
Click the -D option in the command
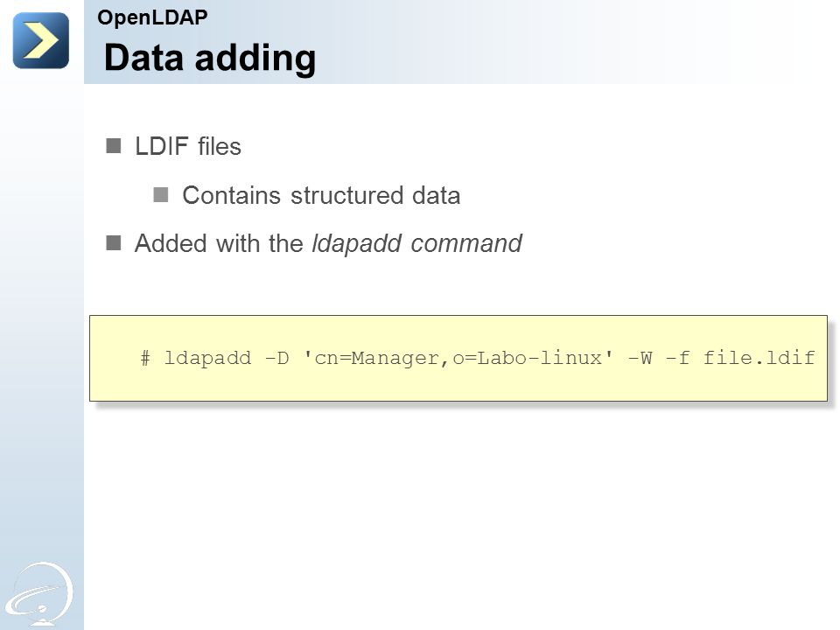tap(277, 358)
